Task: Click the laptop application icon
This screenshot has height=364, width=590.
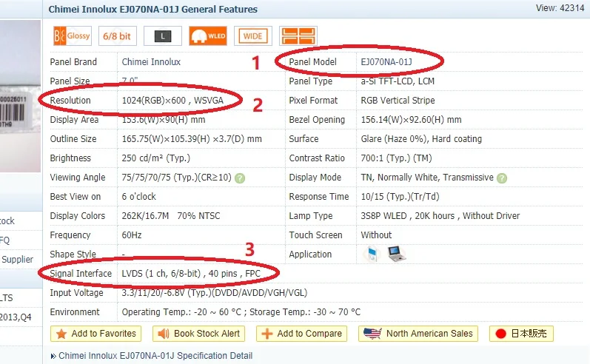Action: point(397,254)
